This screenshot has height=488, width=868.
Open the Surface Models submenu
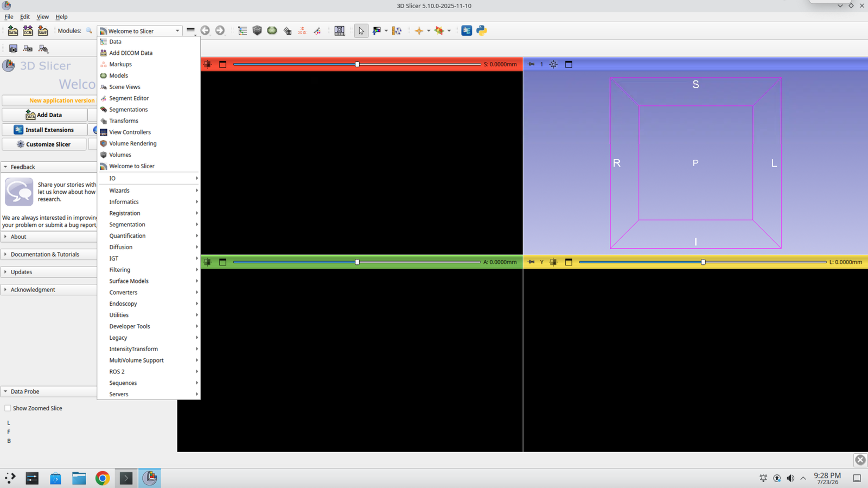pyautogui.click(x=149, y=281)
